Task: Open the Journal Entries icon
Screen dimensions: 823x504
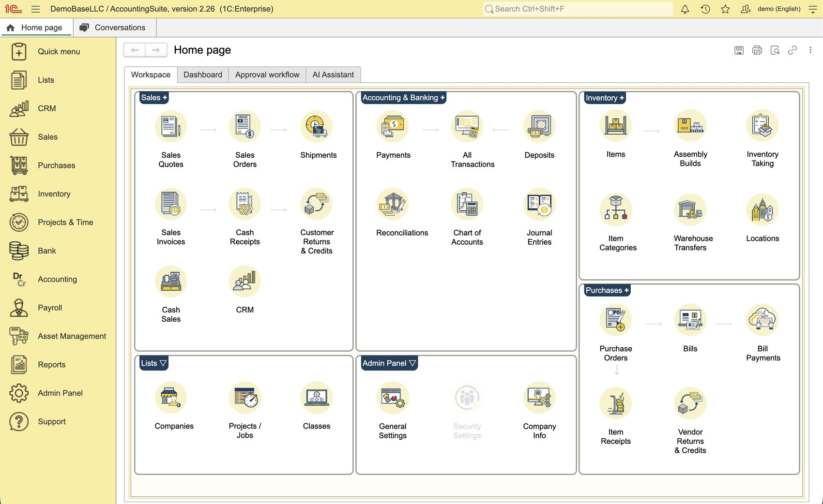Action: click(x=539, y=204)
